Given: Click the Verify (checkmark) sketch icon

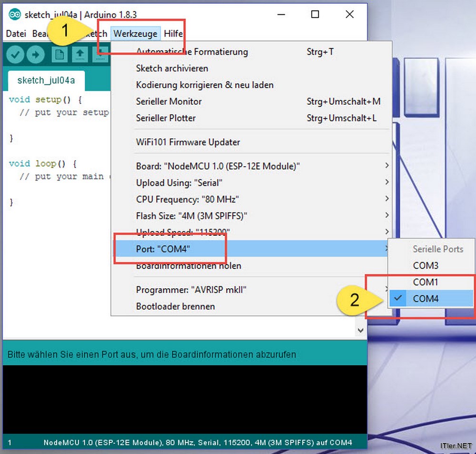Looking at the screenshot, I should pos(15,54).
